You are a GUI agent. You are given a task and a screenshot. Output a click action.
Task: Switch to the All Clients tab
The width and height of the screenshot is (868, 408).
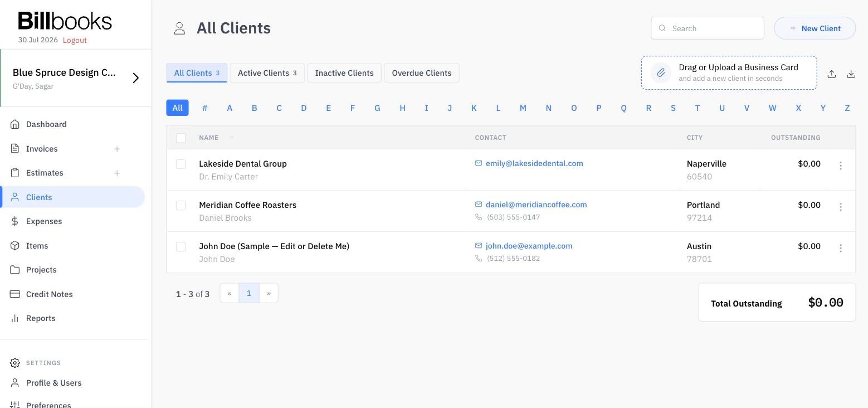pyautogui.click(x=197, y=73)
